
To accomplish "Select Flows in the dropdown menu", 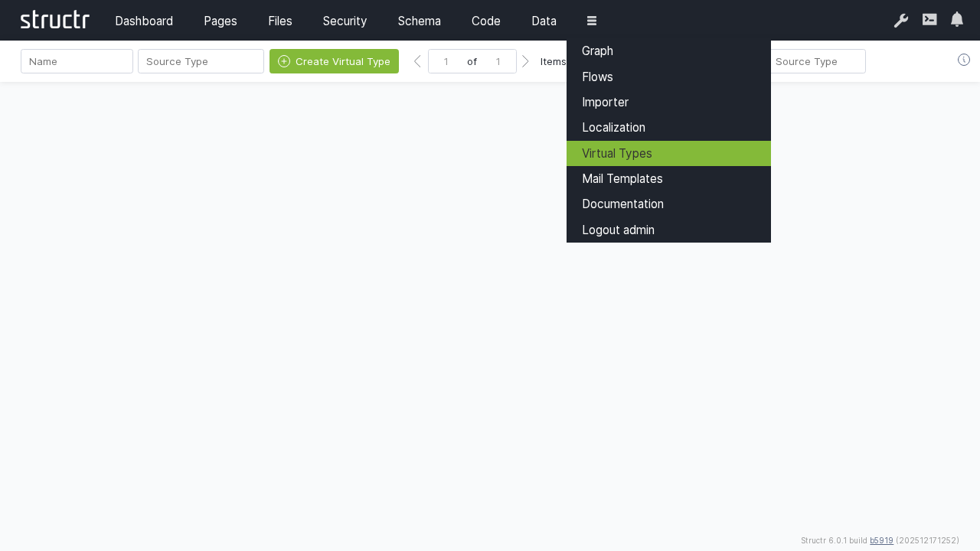I will click(x=597, y=77).
